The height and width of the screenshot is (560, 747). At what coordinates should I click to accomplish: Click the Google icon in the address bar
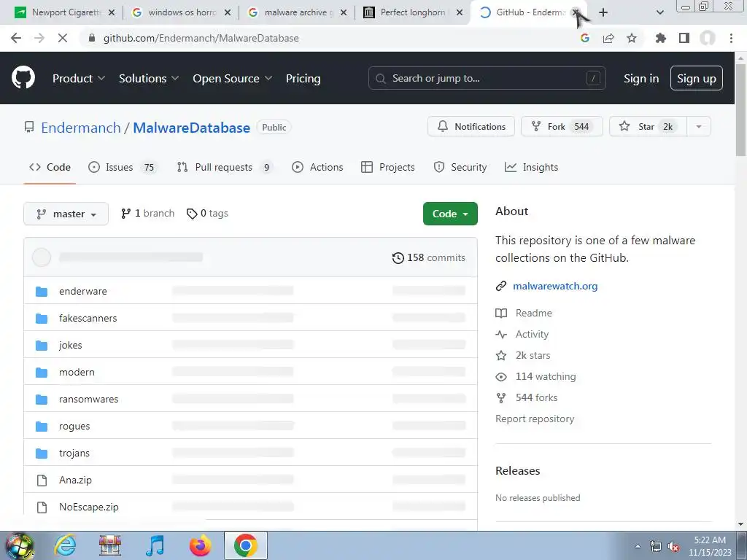(585, 38)
